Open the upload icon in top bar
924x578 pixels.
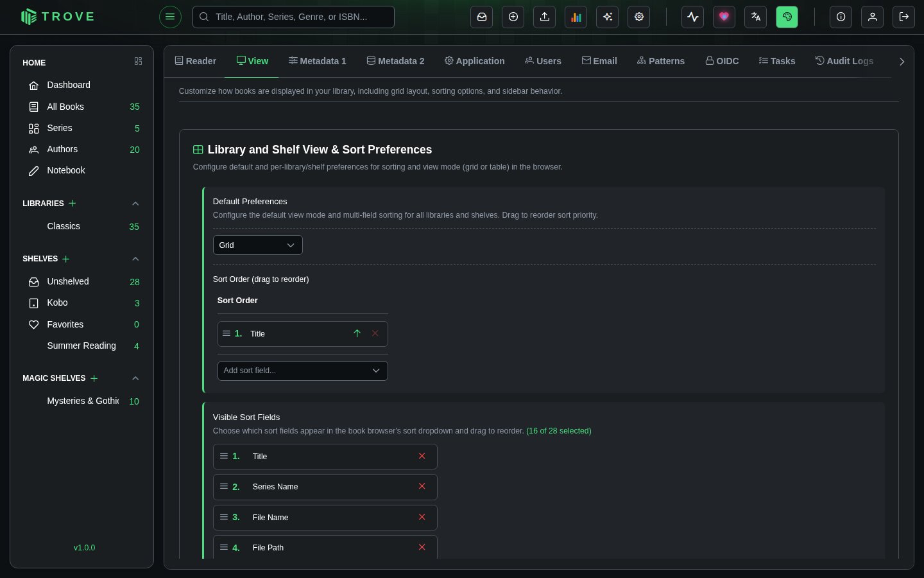coord(545,17)
